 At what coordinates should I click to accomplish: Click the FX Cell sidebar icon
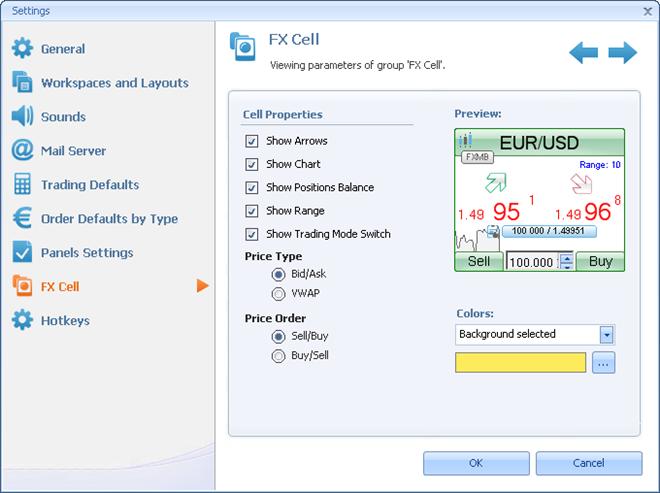tap(22, 286)
